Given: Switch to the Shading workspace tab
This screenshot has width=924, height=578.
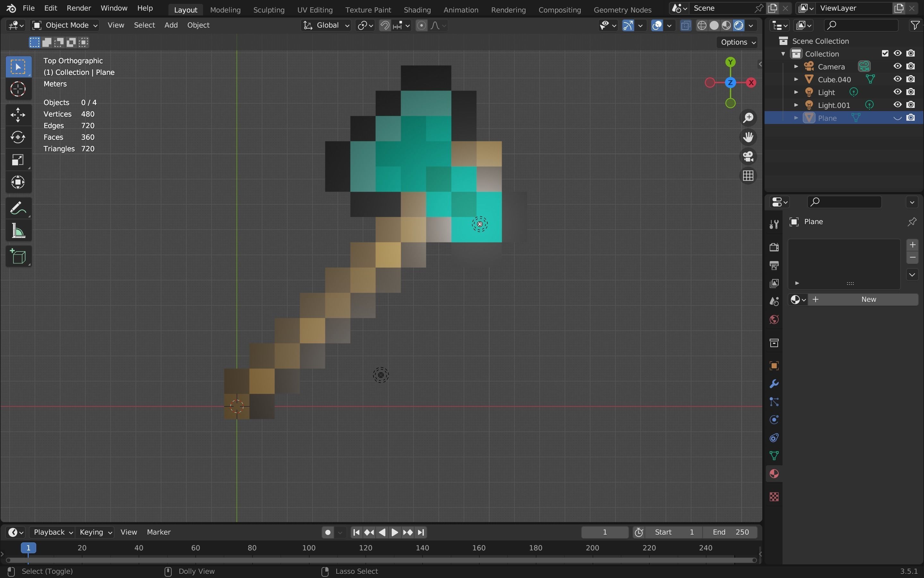Looking at the screenshot, I should [x=417, y=10].
